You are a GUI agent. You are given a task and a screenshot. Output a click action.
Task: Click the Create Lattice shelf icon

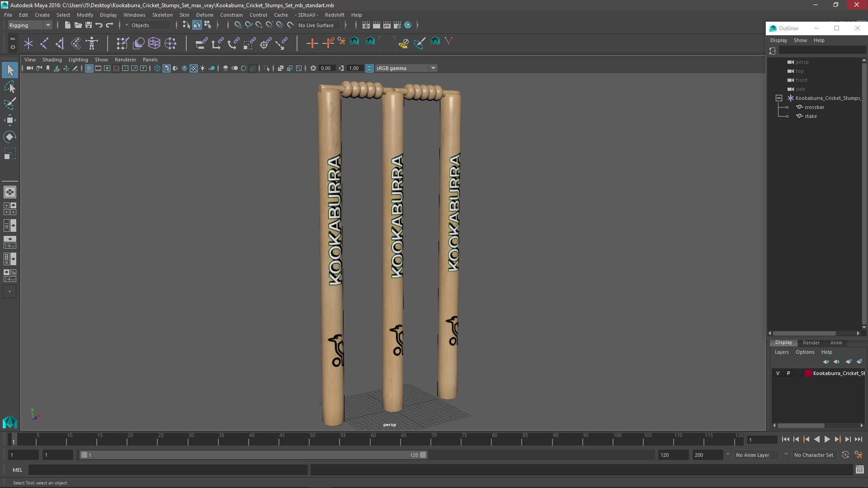click(x=154, y=43)
